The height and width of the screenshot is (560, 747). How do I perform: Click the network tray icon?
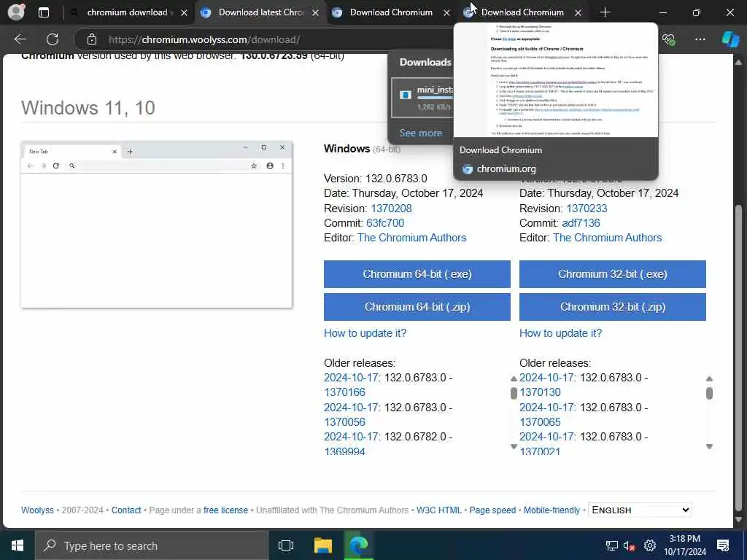pos(612,545)
